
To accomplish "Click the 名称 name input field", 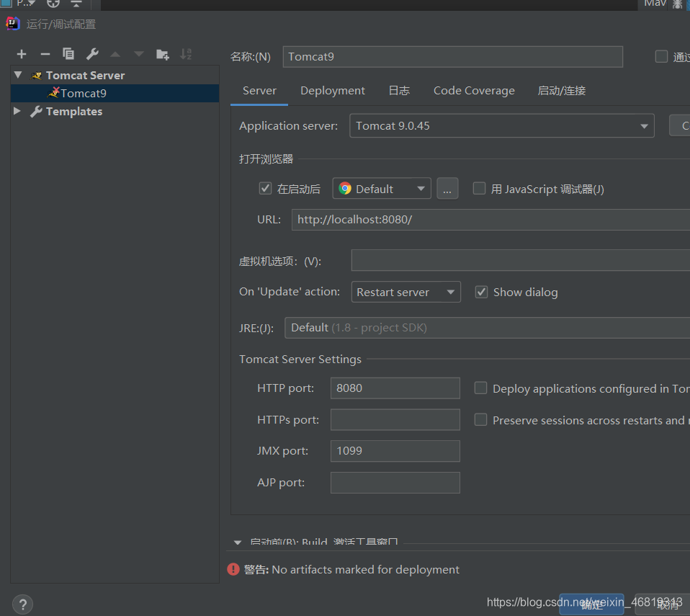I will (x=453, y=57).
